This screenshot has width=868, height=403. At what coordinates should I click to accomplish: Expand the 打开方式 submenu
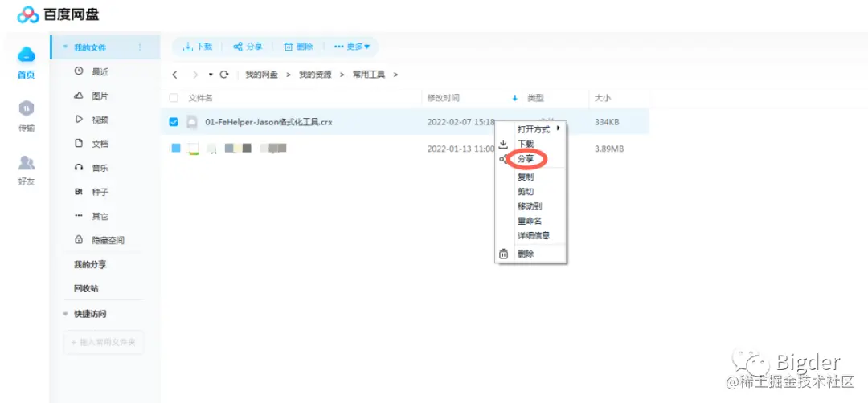coord(538,129)
